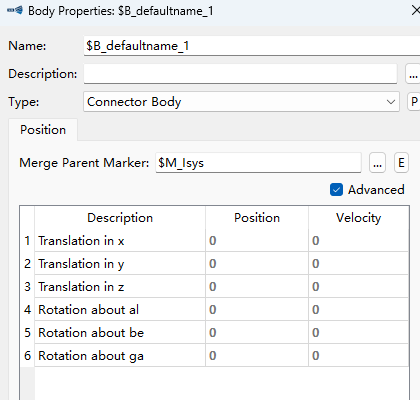
Task: Click the Merge Parent Marker field $M_Isys
Action: point(258,163)
